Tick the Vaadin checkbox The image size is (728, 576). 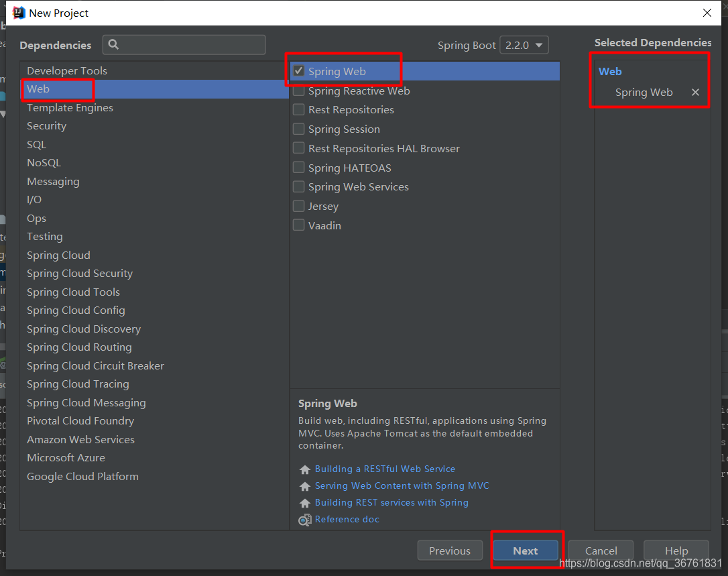pos(299,225)
